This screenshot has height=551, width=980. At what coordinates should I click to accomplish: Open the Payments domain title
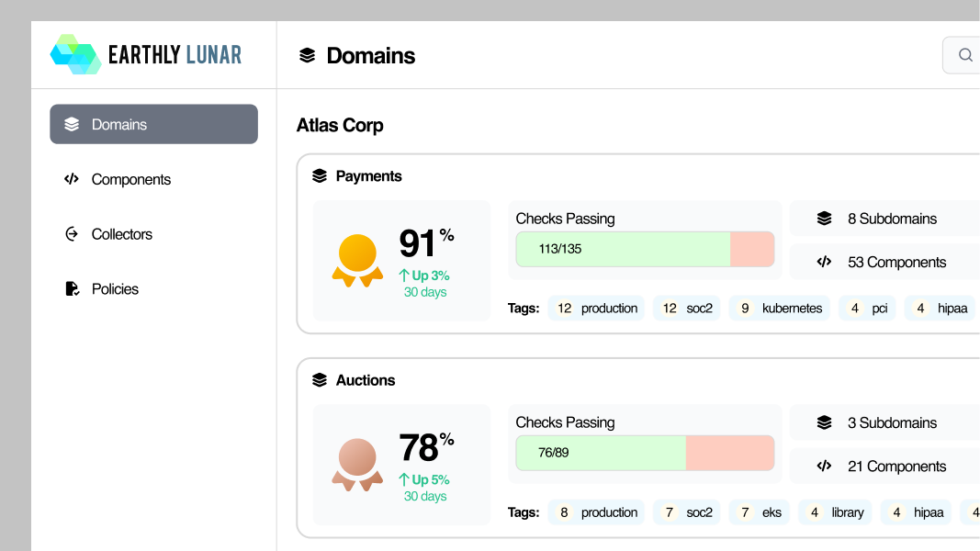coord(368,176)
